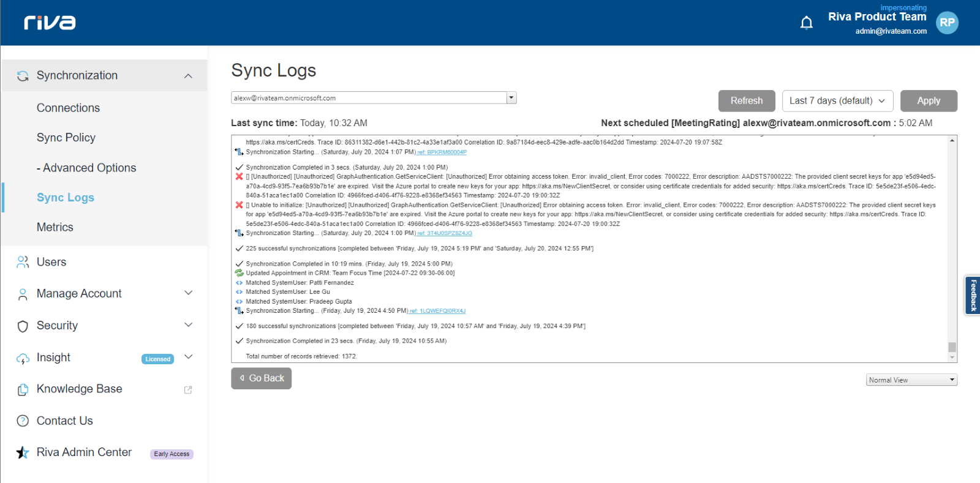Click the Security shield icon
The width and height of the screenshot is (980, 483).
(x=23, y=326)
